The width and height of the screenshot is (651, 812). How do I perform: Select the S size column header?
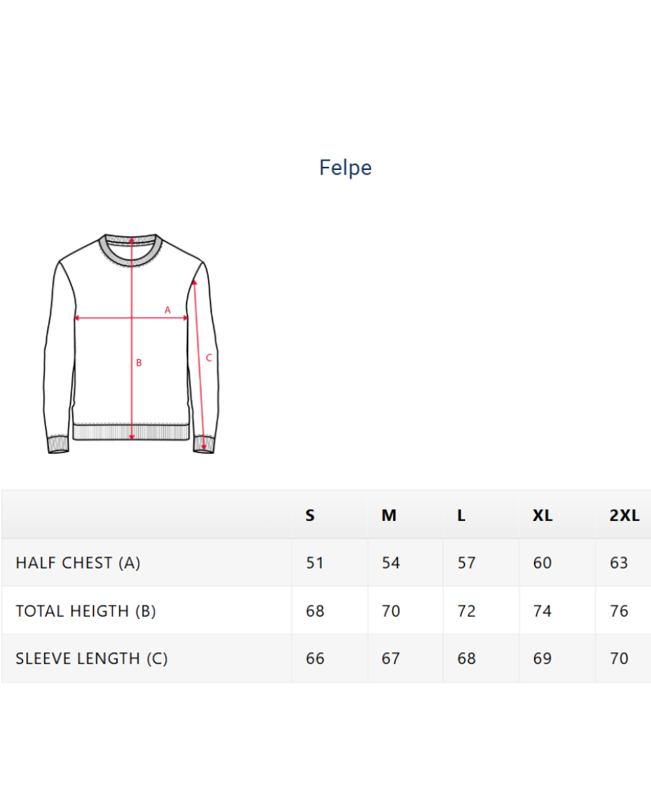coord(310,516)
